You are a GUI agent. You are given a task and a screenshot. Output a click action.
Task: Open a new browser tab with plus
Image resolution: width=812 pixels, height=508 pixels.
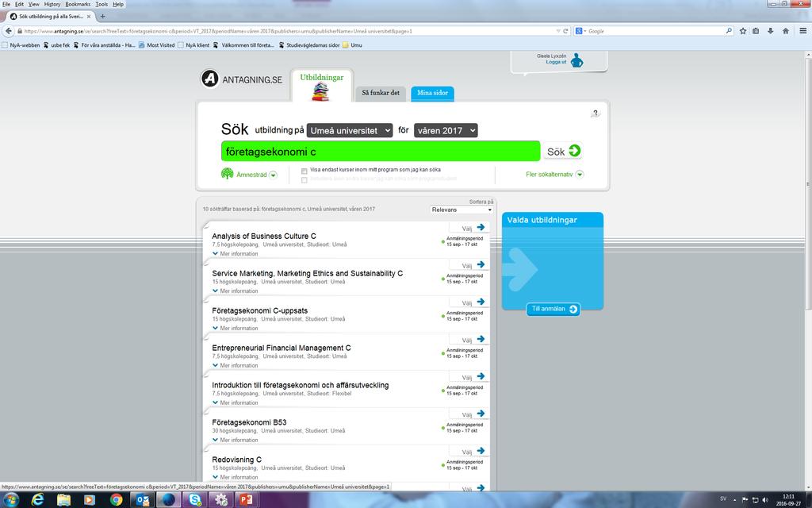tap(102, 17)
